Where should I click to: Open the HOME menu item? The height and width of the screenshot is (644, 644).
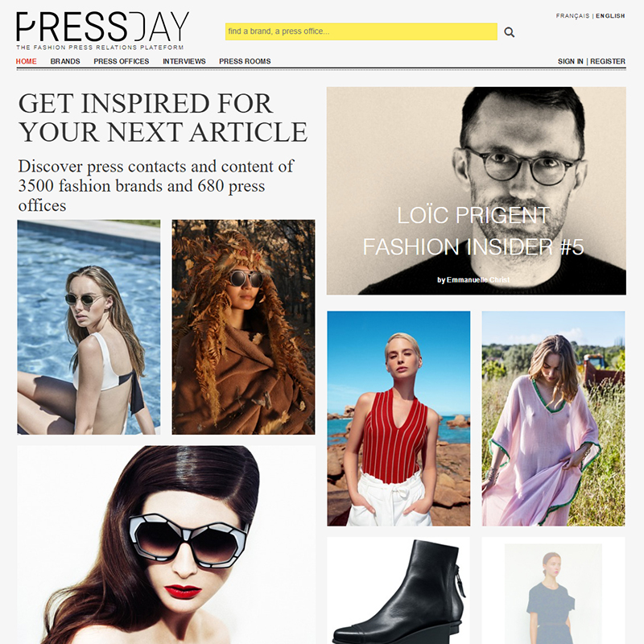[27, 61]
